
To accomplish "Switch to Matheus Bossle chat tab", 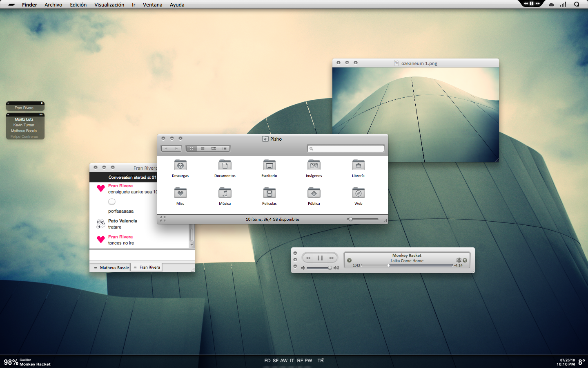I will [x=111, y=267].
